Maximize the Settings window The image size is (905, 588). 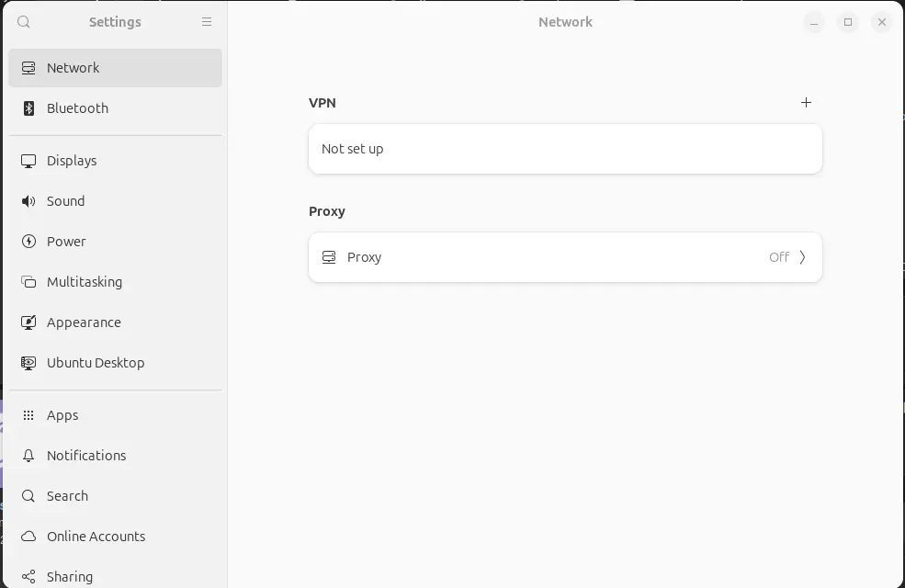click(x=848, y=22)
